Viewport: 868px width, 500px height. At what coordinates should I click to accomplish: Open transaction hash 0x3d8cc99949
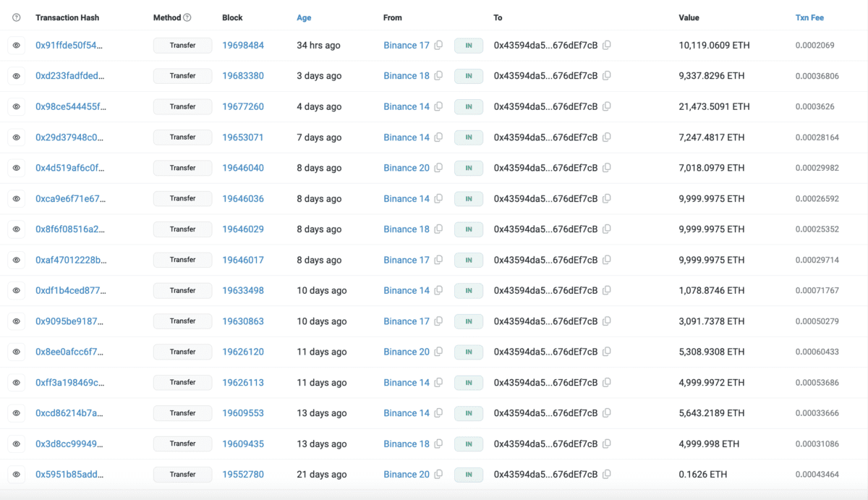(x=69, y=444)
